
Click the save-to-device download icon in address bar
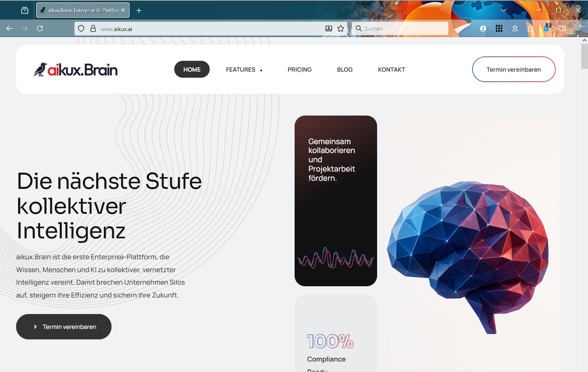tap(329, 28)
